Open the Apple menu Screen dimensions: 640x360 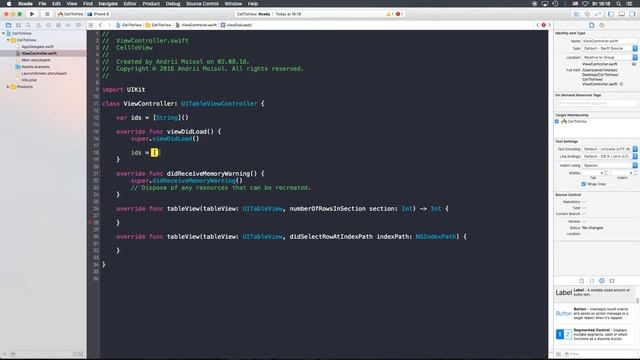click(9, 4)
